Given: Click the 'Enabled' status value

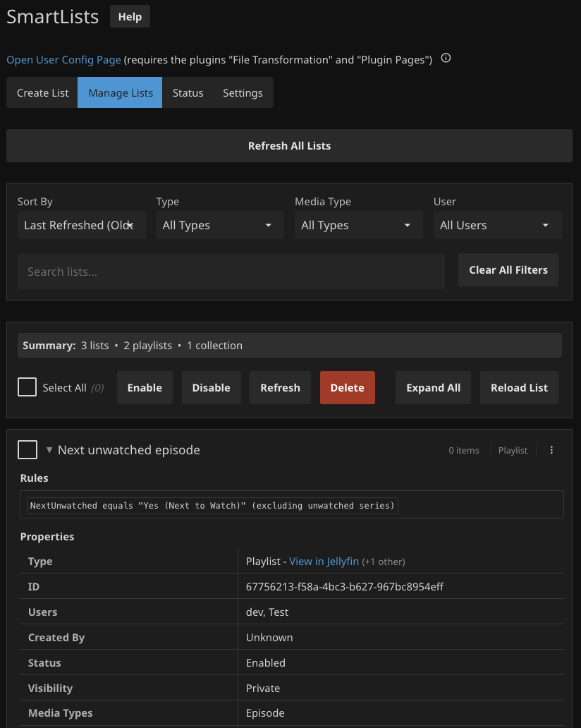Looking at the screenshot, I should (x=265, y=663).
